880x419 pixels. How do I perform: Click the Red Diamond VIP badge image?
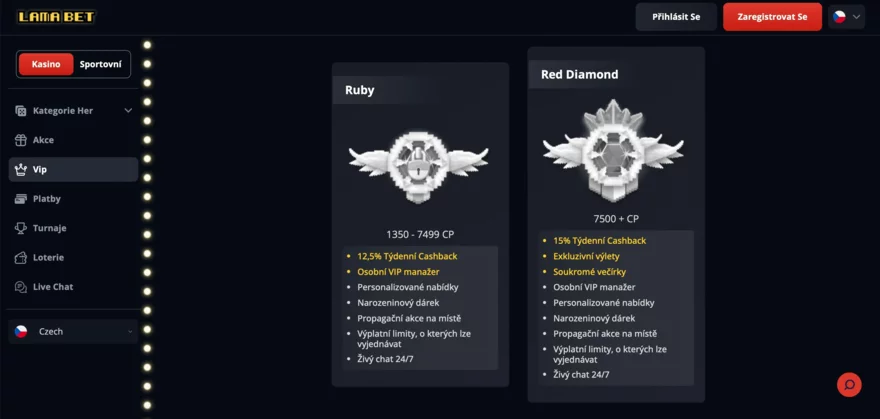[614, 152]
